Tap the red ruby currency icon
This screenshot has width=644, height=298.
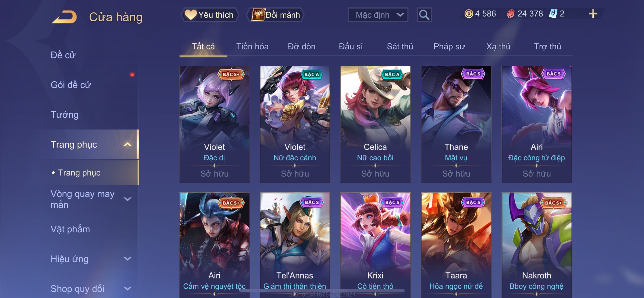(x=510, y=13)
